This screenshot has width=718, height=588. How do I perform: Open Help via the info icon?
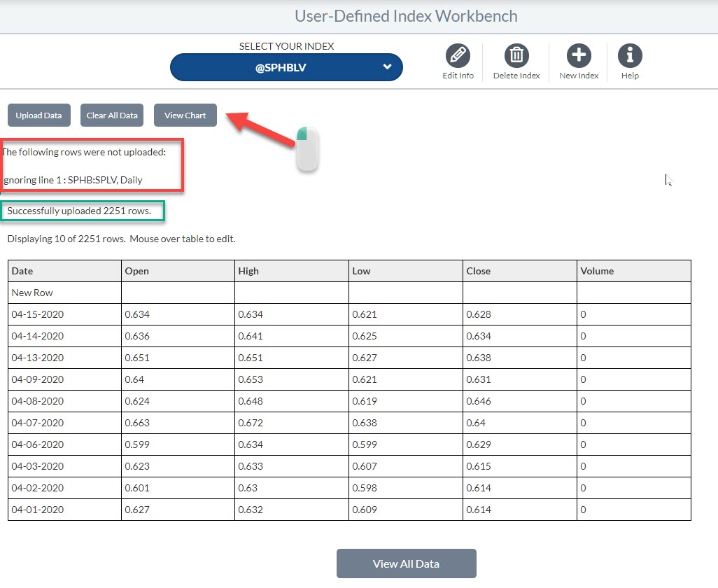click(630, 56)
